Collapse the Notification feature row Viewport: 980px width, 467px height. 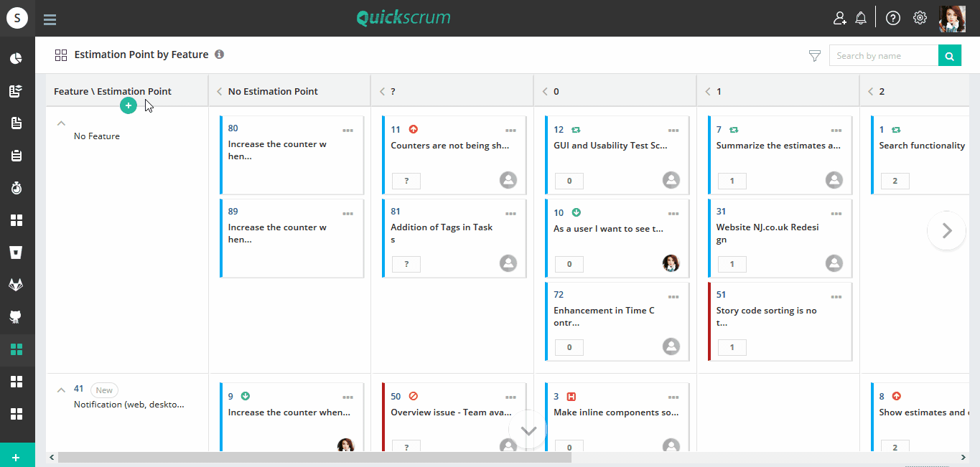61,388
